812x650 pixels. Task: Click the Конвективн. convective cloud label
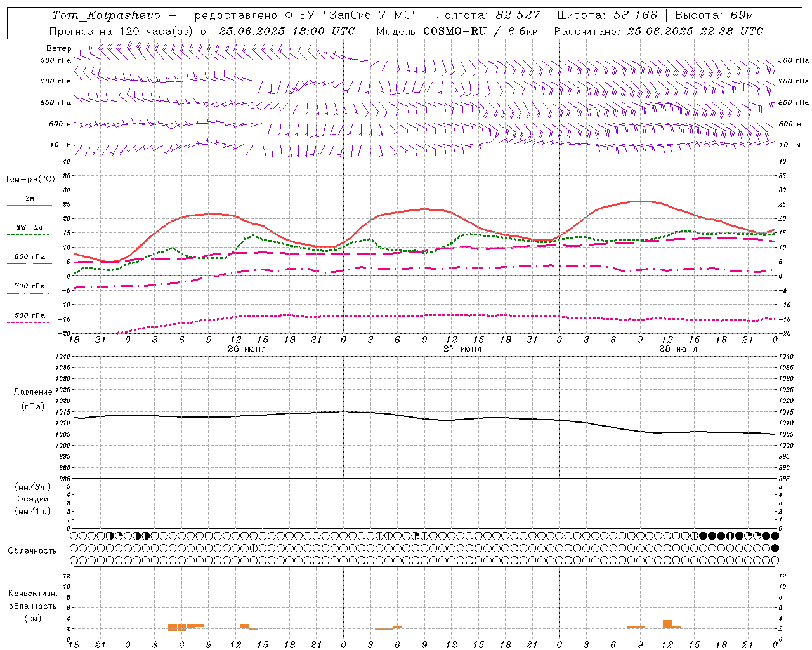32,594
